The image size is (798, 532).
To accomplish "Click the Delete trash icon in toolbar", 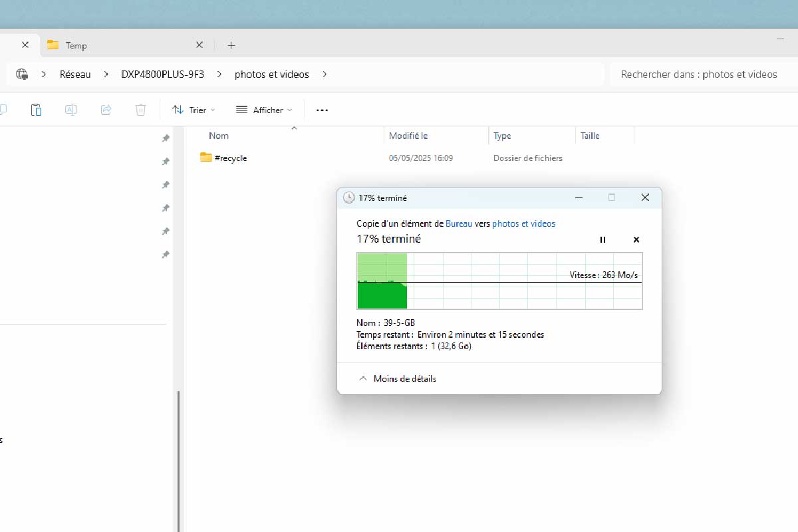I will pyautogui.click(x=140, y=110).
